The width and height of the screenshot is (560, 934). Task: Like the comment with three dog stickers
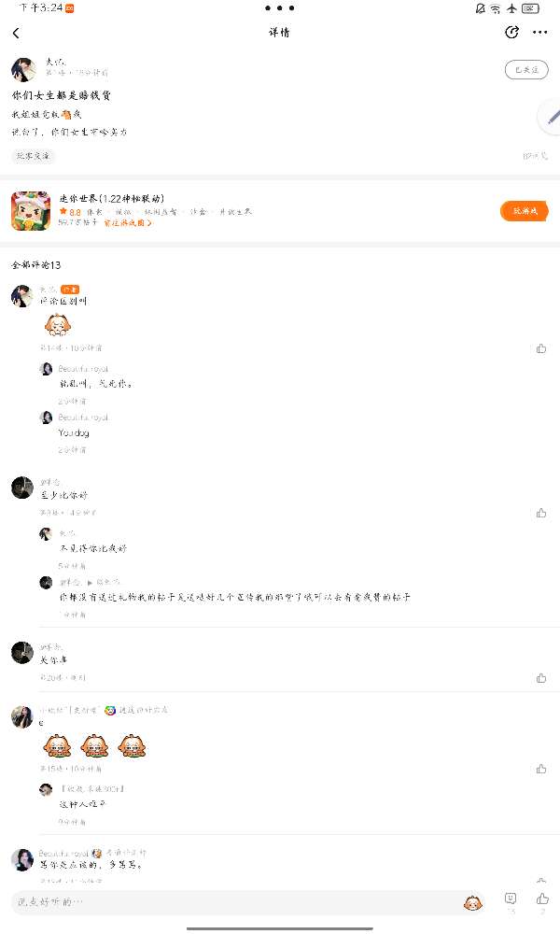(541, 769)
